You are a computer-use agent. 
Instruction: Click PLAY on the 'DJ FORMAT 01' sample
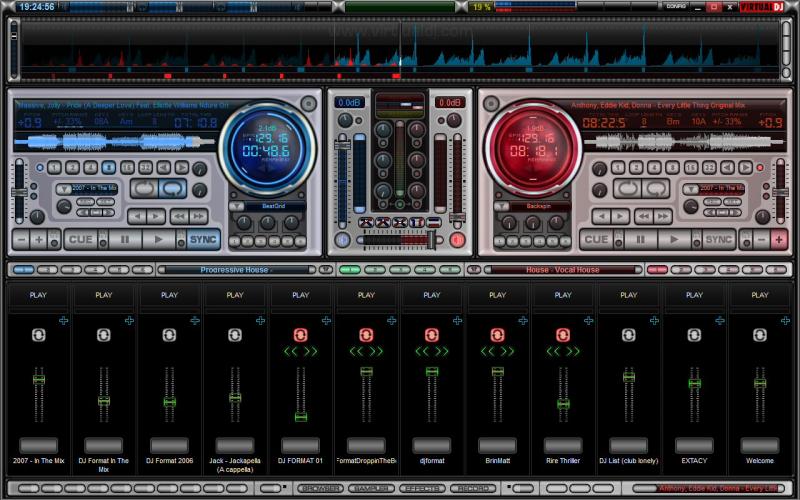(x=301, y=295)
